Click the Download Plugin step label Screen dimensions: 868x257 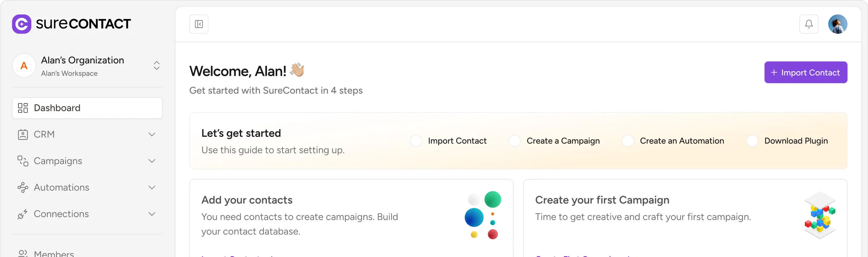tap(796, 141)
